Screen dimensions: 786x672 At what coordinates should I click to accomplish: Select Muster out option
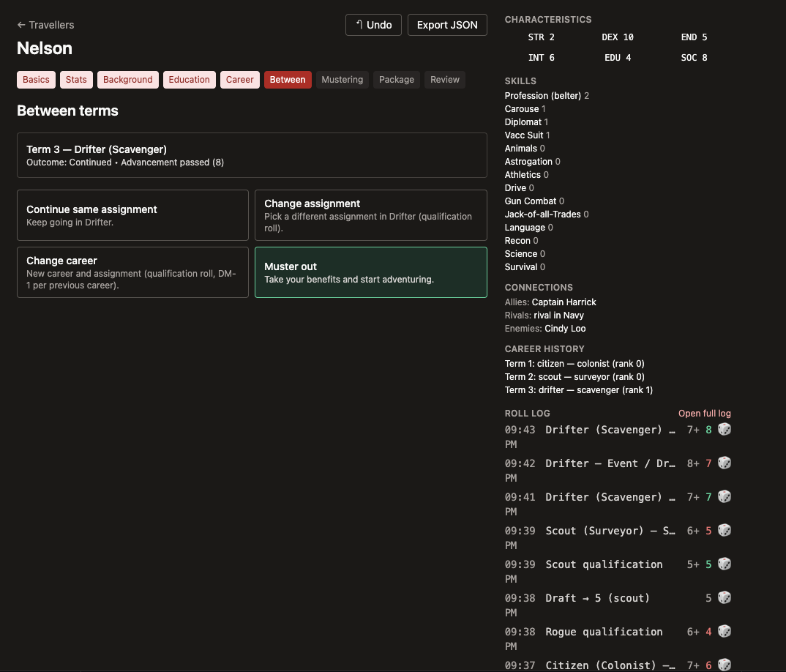pyautogui.click(x=371, y=272)
